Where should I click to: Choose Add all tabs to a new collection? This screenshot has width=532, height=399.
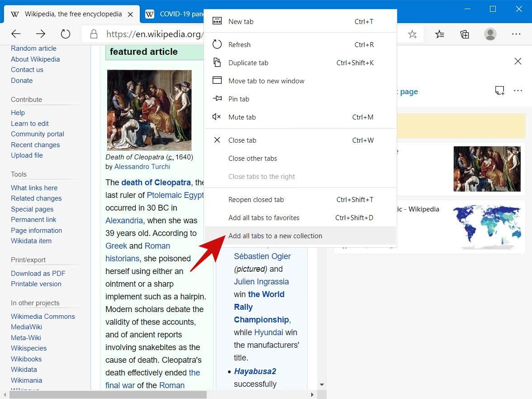click(300, 236)
